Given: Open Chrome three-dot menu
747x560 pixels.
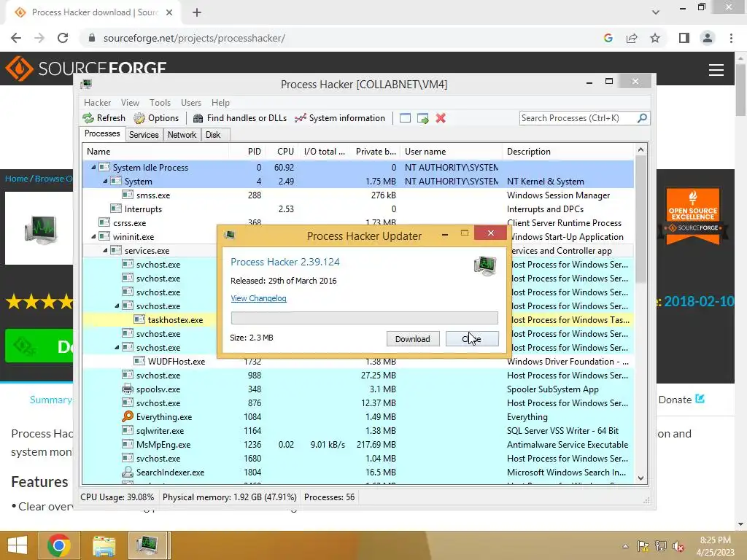Looking at the screenshot, I should tap(731, 38).
